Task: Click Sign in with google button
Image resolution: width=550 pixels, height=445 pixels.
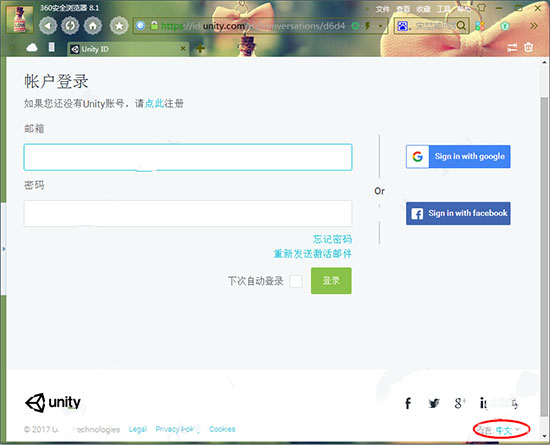Action: [x=458, y=156]
